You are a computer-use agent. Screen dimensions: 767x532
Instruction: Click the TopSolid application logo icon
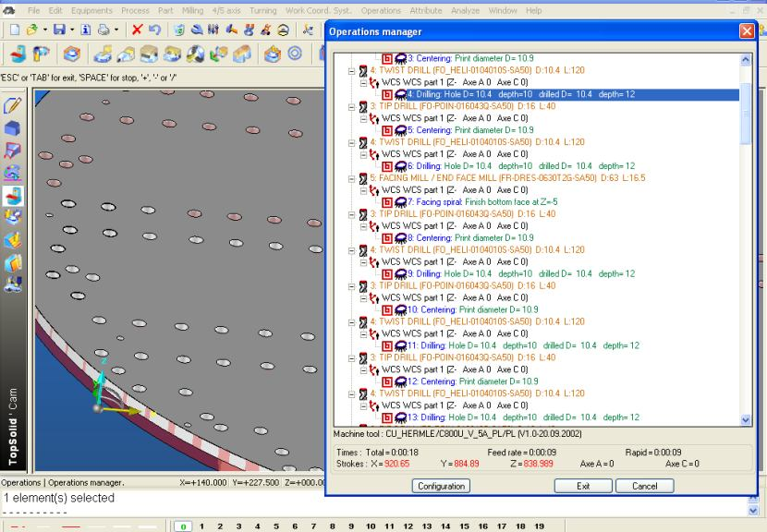[9, 10]
